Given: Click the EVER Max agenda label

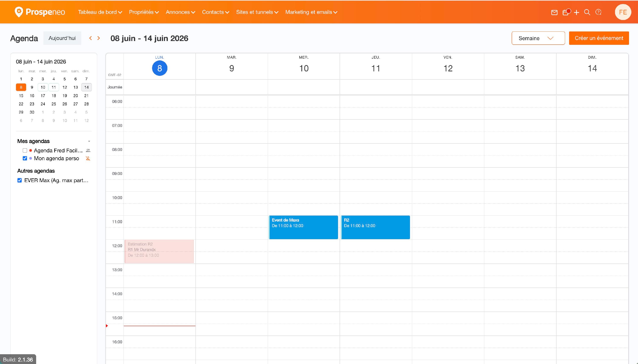Looking at the screenshot, I should pyautogui.click(x=56, y=180).
